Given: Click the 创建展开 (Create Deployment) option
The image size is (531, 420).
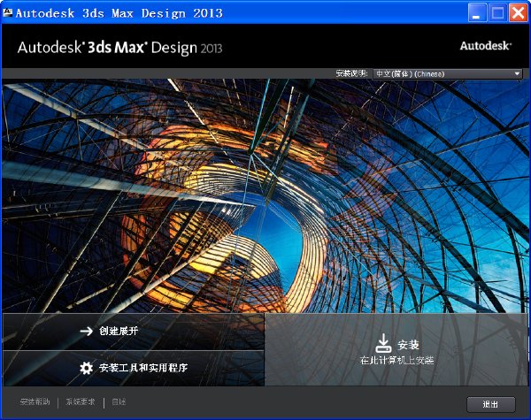Looking at the screenshot, I should point(134,332).
